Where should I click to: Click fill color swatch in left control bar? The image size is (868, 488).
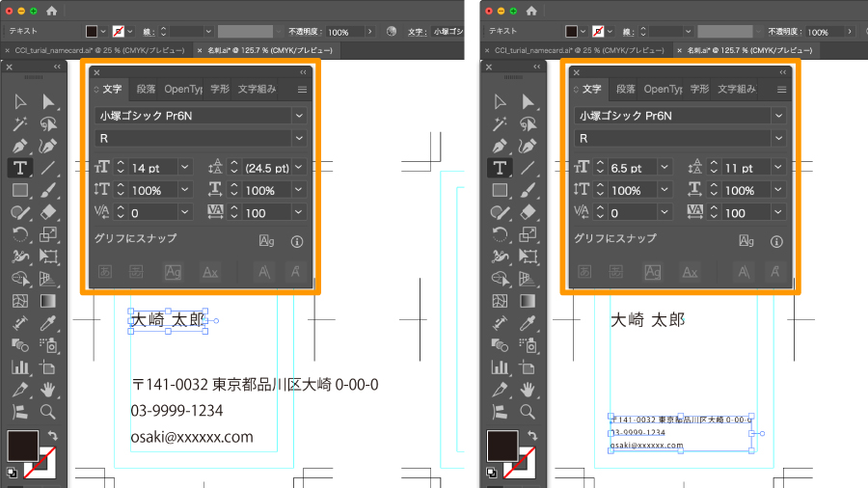92,32
